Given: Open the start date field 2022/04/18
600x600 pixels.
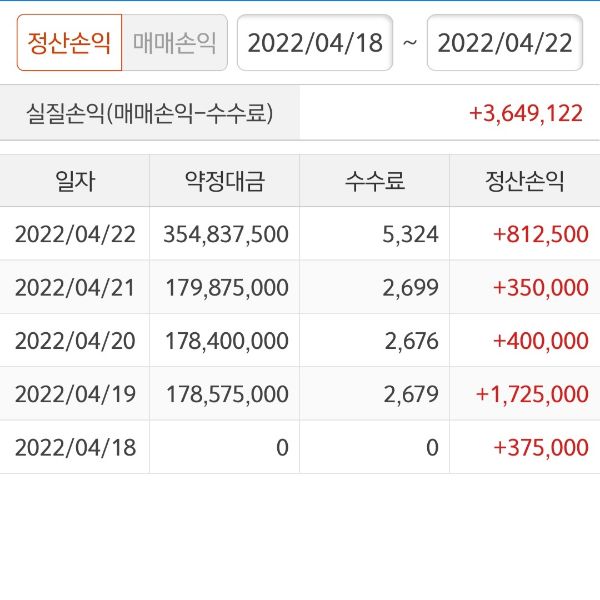Looking at the screenshot, I should click(314, 43).
